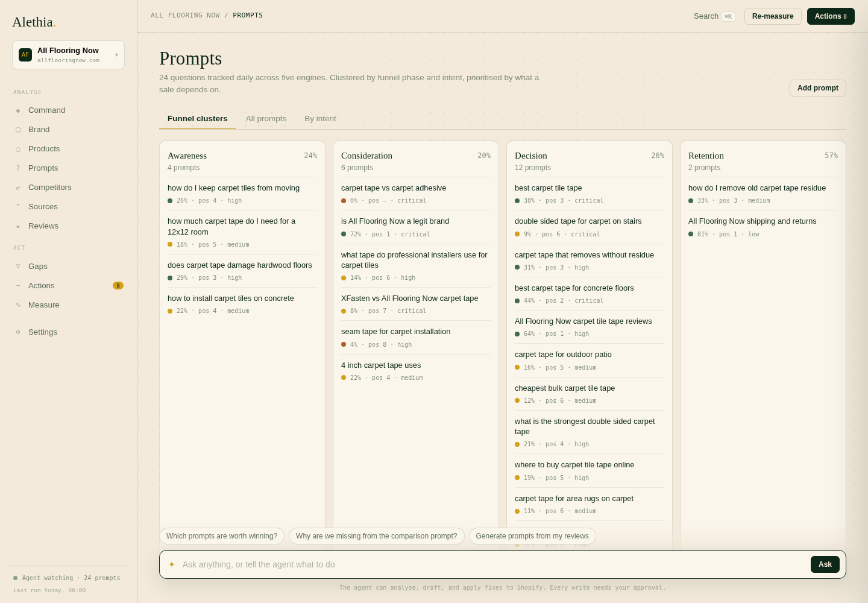This screenshot has width=868, height=603.
Task: Open prompt 'how do I keep carpet tiles from moving'
Action: point(242,194)
